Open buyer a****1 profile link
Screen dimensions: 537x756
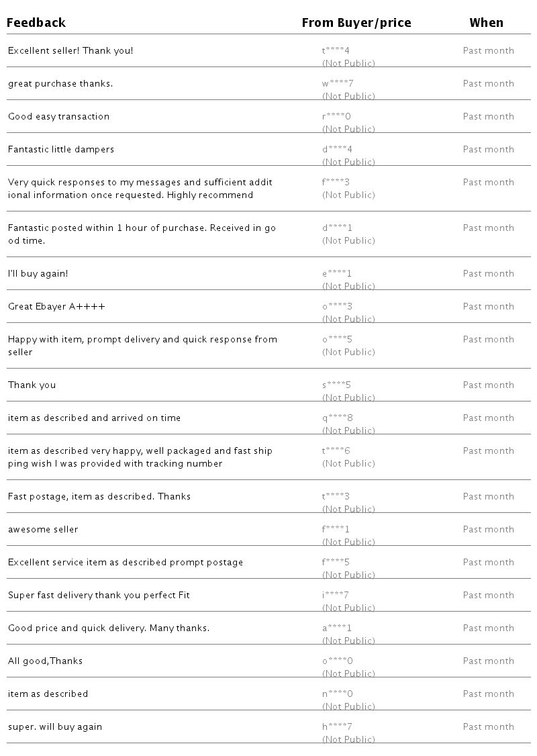tap(337, 628)
